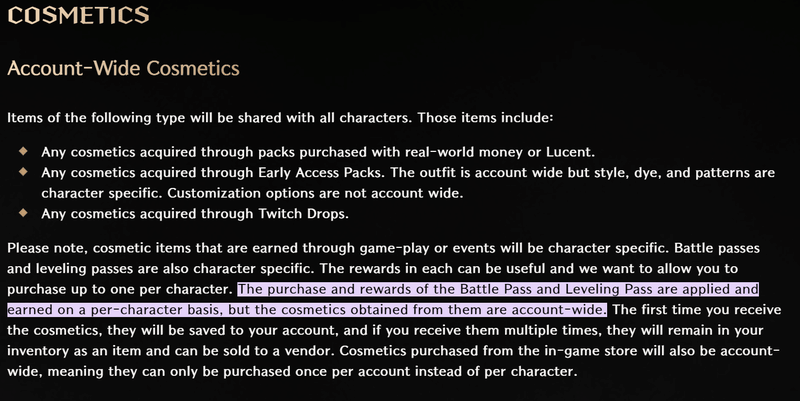Screen dimensions: 800x401
Task: Click the diamond bullet beside the Lucent packs item
Action: coord(23,151)
